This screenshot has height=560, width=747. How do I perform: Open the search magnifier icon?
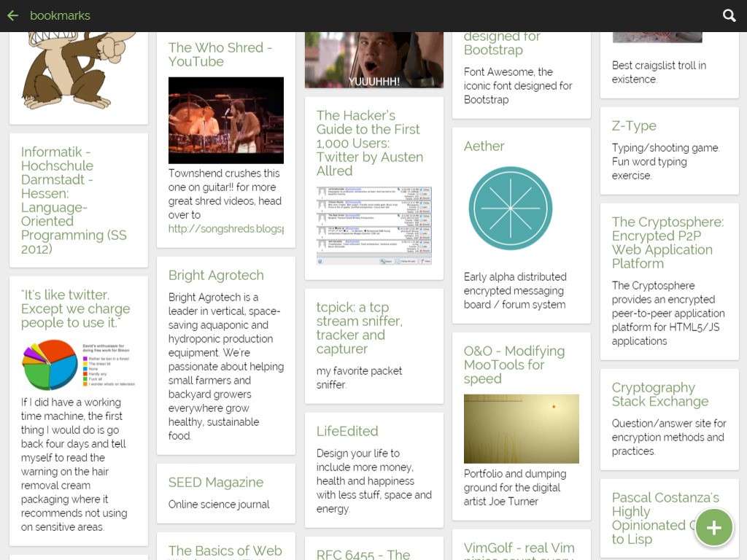pyautogui.click(x=729, y=16)
